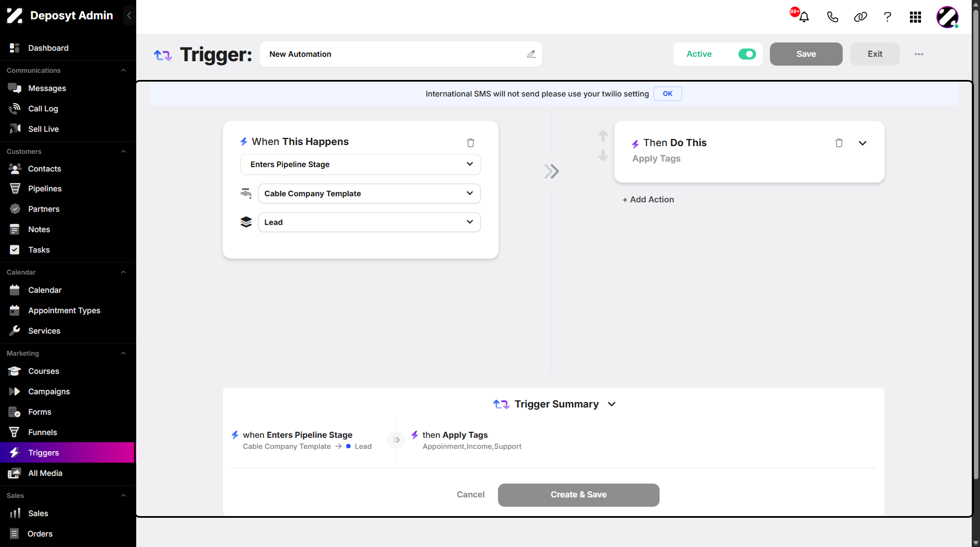
Task: Click Create & Save button
Action: (x=579, y=495)
